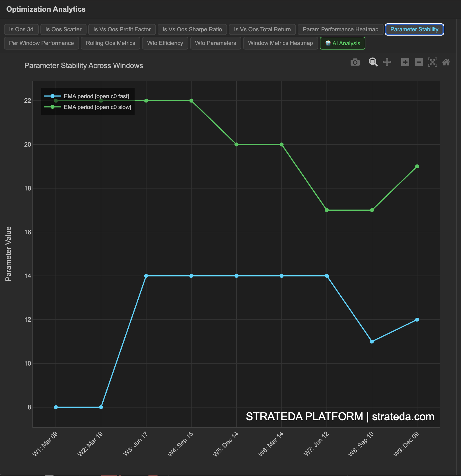
Task: Launch the AI Analysis panel
Action: pyautogui.click(x=342, y=43)
